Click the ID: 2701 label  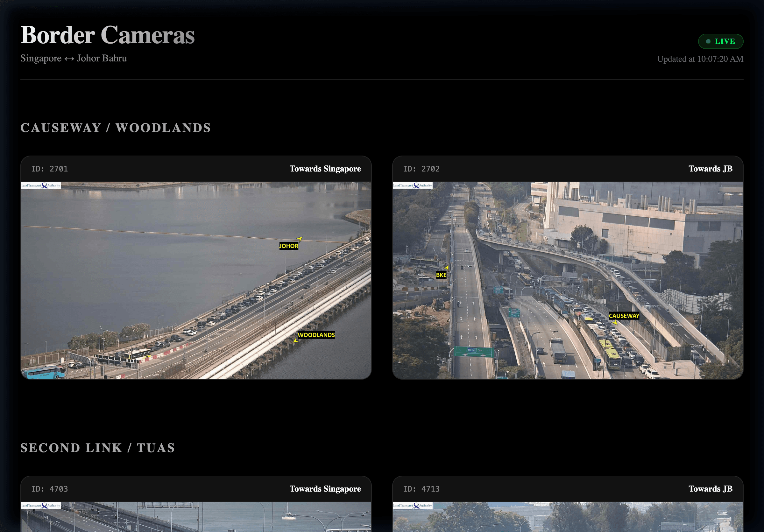coord(50,169)
